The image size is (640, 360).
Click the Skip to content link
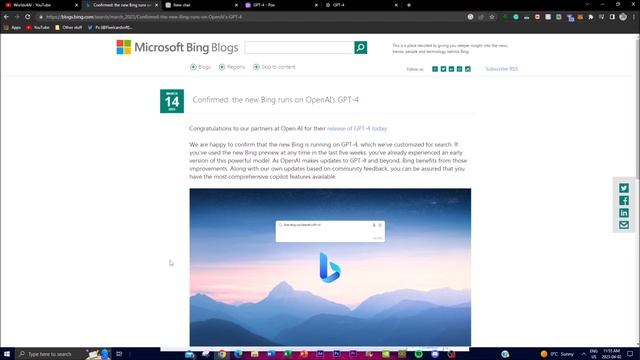[274, 67]
